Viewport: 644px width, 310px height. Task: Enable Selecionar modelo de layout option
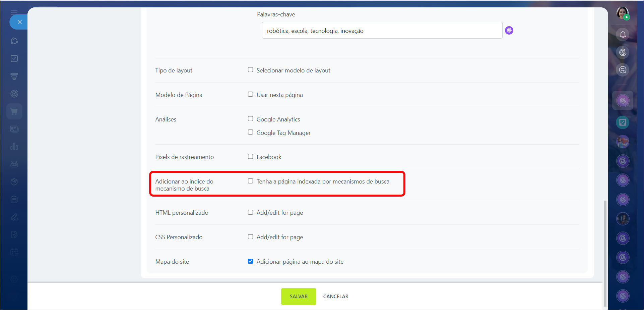250,70
